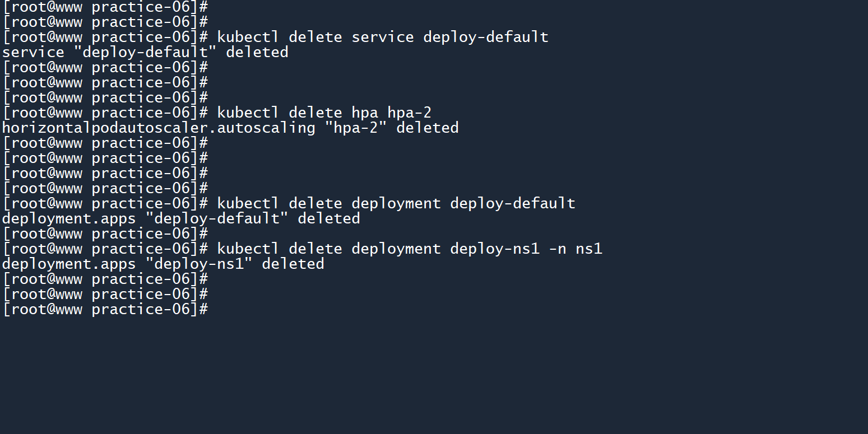Click the prompt before the delete hpa command
The width and height of the screenshot is (868, 434).
coord(105,113)
